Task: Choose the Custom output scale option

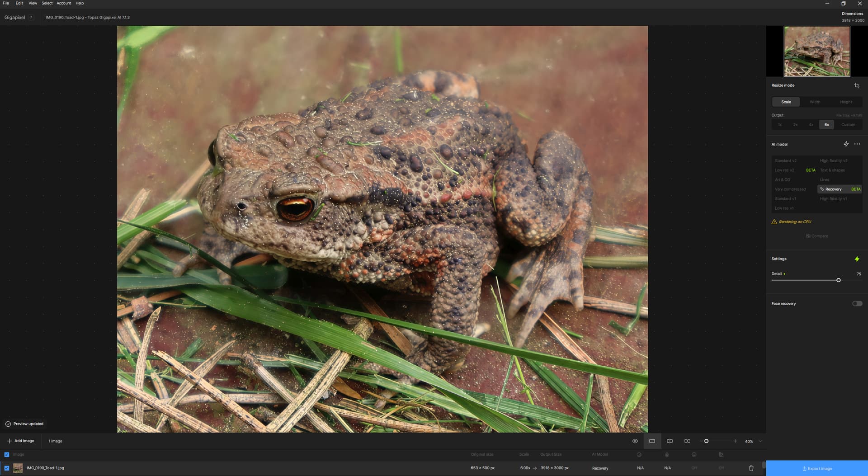Action: tap(848, 125)
